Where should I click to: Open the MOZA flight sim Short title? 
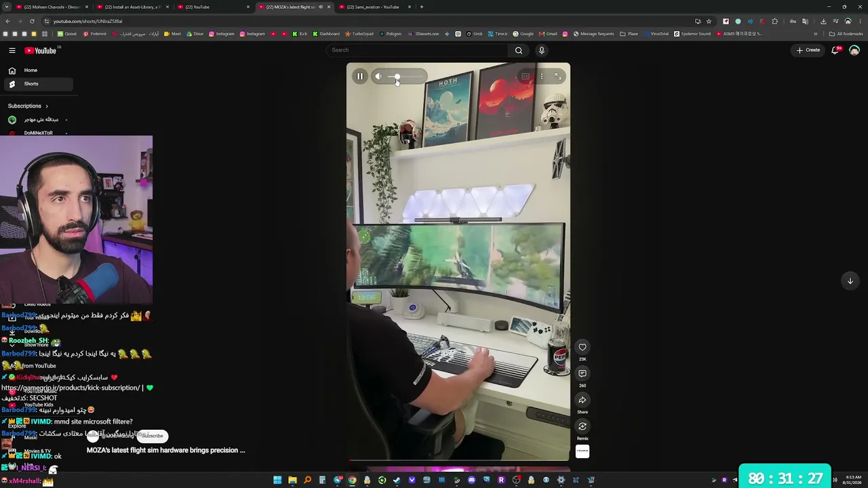click(165, 450)
